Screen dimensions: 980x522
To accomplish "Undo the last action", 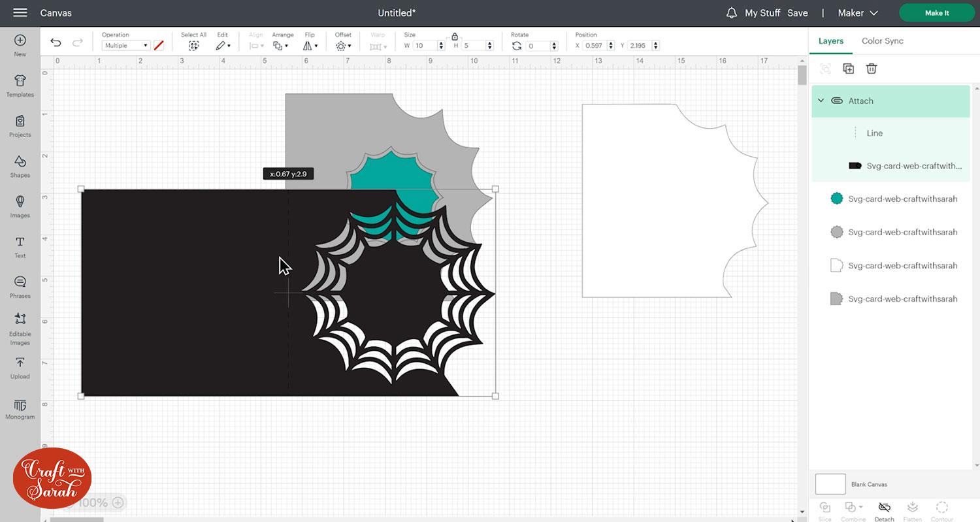I will click(x=56, y=43).
